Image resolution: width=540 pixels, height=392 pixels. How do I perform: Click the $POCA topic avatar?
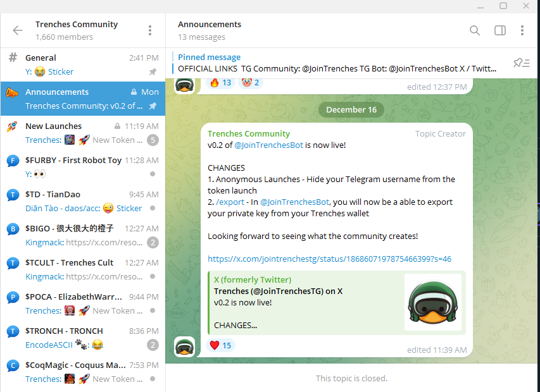click(13, 297)
